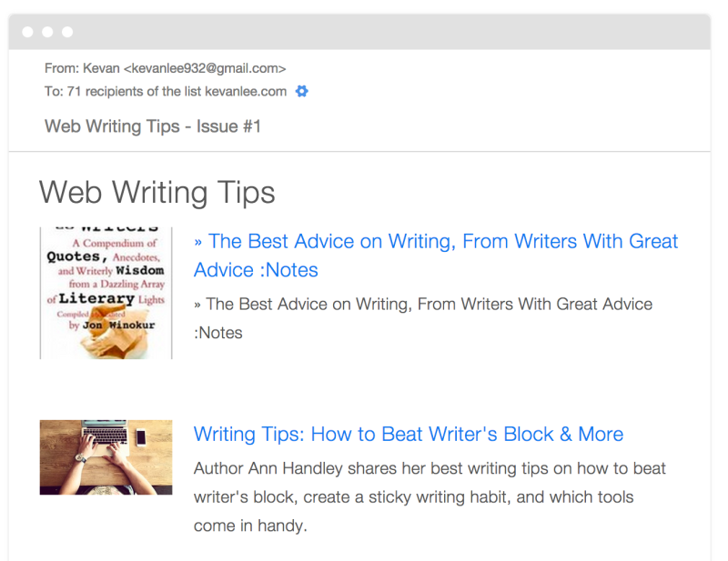Click the middle window control dot
Viewport: 728px width, 561px height.
pos(47,32)
